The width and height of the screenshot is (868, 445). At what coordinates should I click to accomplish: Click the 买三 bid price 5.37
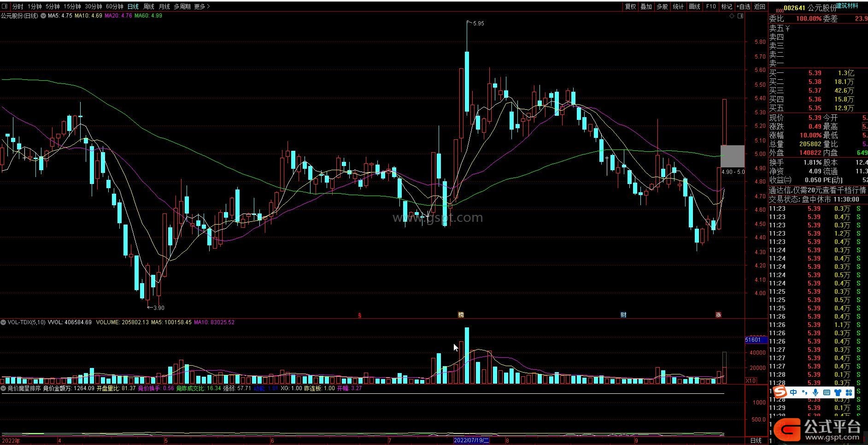pos(815,90)
